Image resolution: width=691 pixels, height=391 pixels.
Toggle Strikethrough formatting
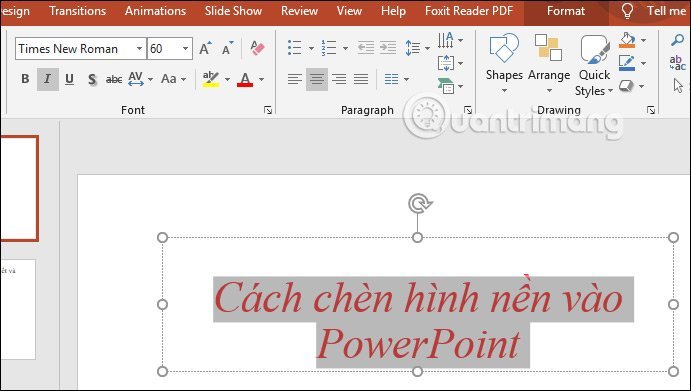pyautogui.click(x=114, y=79)
